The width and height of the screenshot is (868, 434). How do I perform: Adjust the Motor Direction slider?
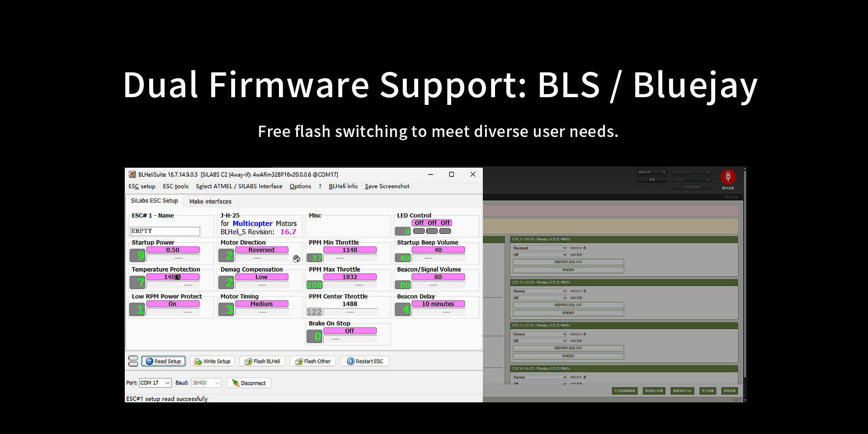[261, 258]
